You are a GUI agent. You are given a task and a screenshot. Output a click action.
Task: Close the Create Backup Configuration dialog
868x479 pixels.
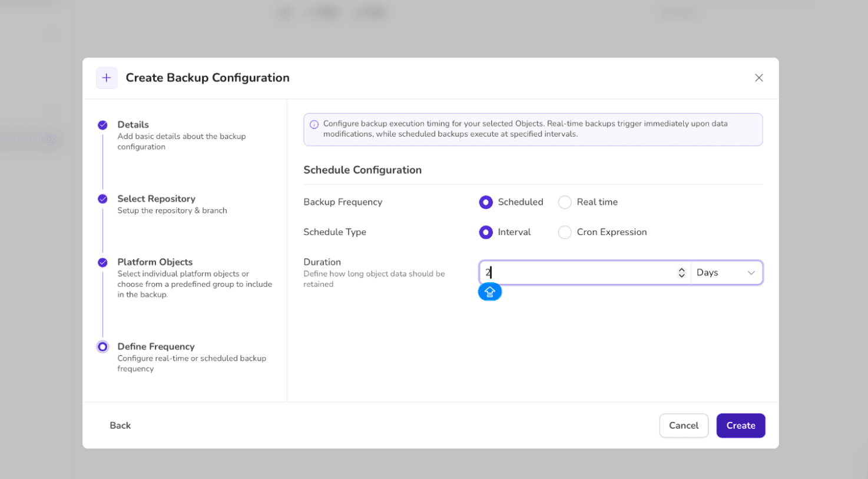[x=758, y=78]
